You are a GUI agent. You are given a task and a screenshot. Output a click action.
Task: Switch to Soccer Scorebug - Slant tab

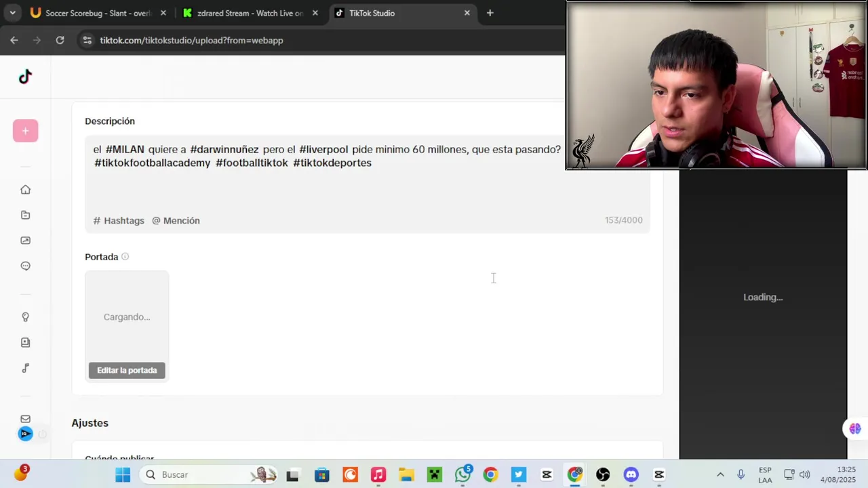pos(98,13)
